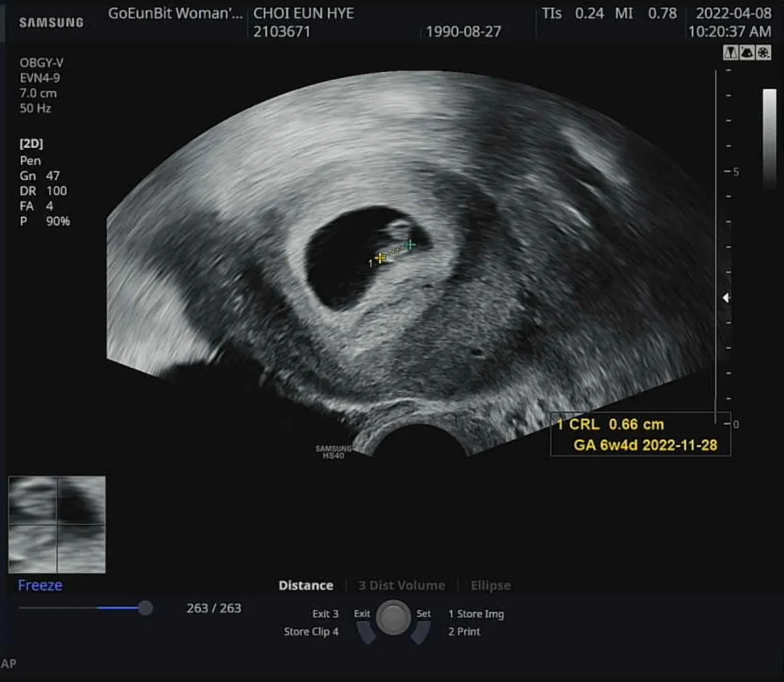Click the Exit label left of trackball
This screenshot has height=682, width=784.
click(362, 614)
